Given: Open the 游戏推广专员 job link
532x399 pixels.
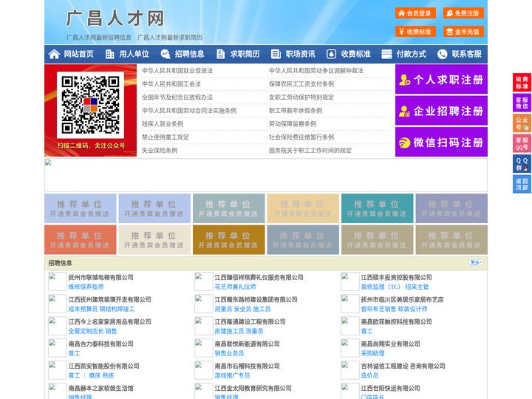Looking at the screenshot, I should point(232,375).
